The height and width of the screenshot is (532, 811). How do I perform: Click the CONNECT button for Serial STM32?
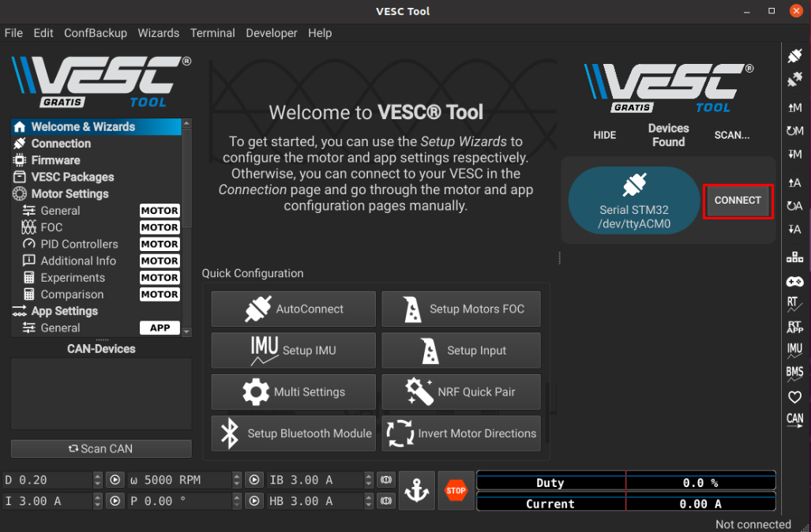(x=738, y=200)
